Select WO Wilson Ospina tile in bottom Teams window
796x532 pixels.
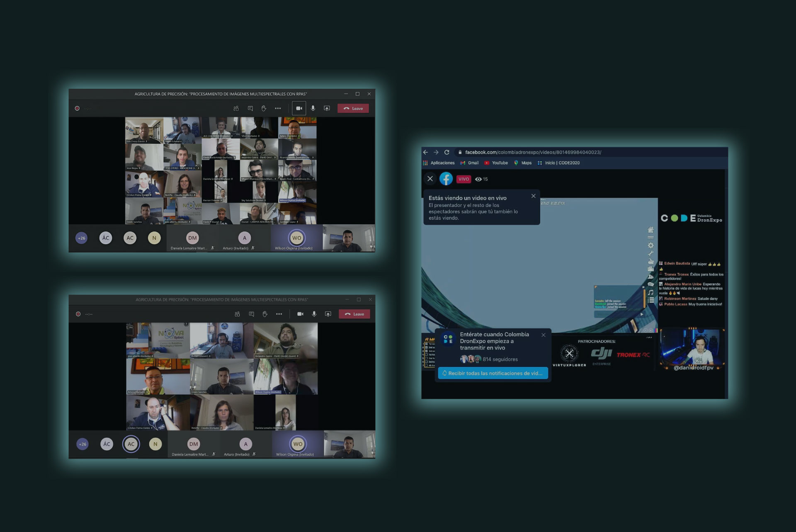tap(298, 445)
